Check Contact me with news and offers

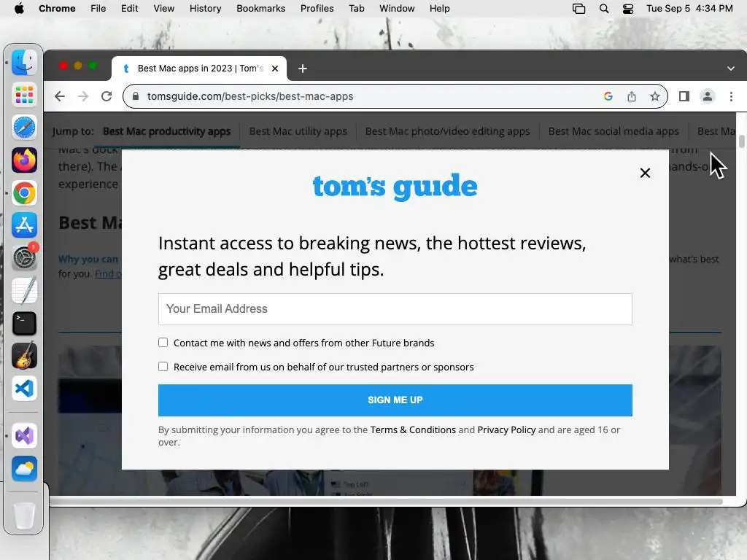163,343
